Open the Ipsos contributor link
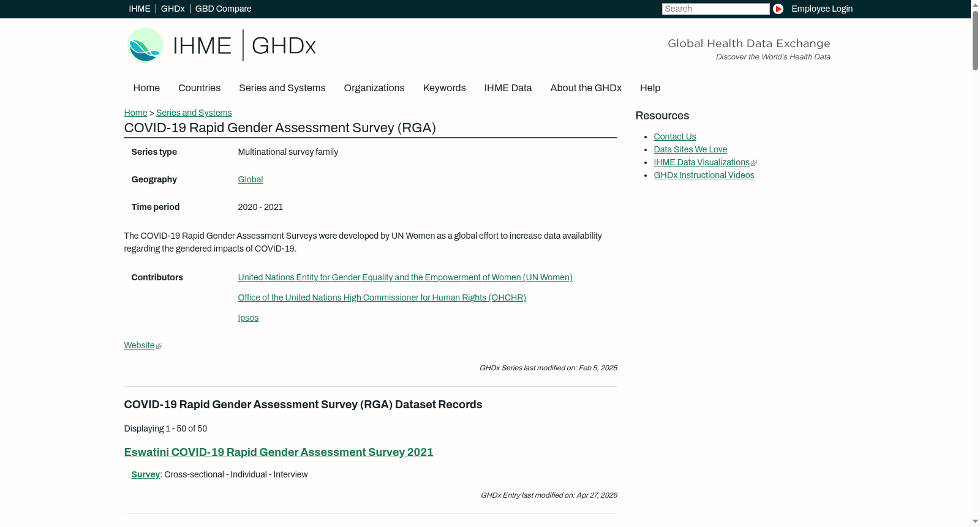 pyautogui.click(x=248, y=318)
